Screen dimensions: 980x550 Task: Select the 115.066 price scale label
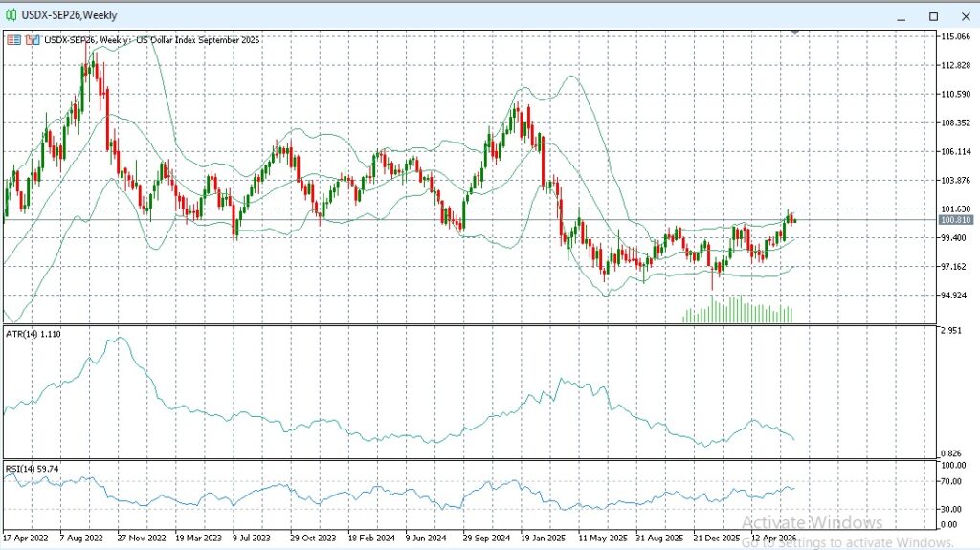pos(955,37)
